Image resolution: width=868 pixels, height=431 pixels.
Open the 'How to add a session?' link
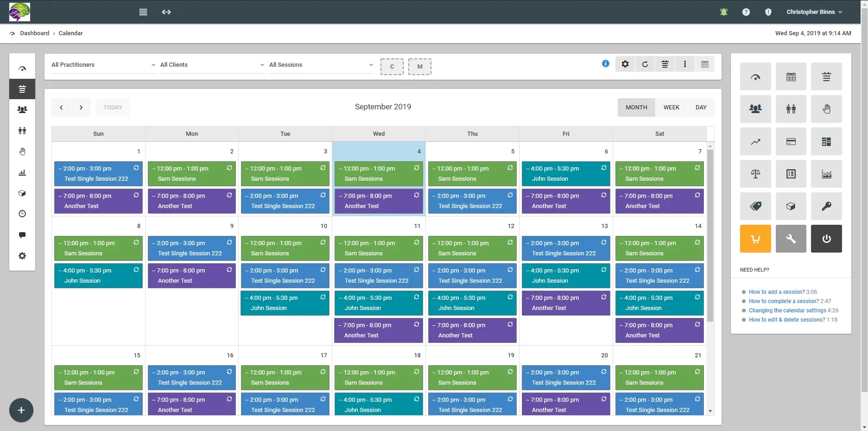click(x=776, y=292)
